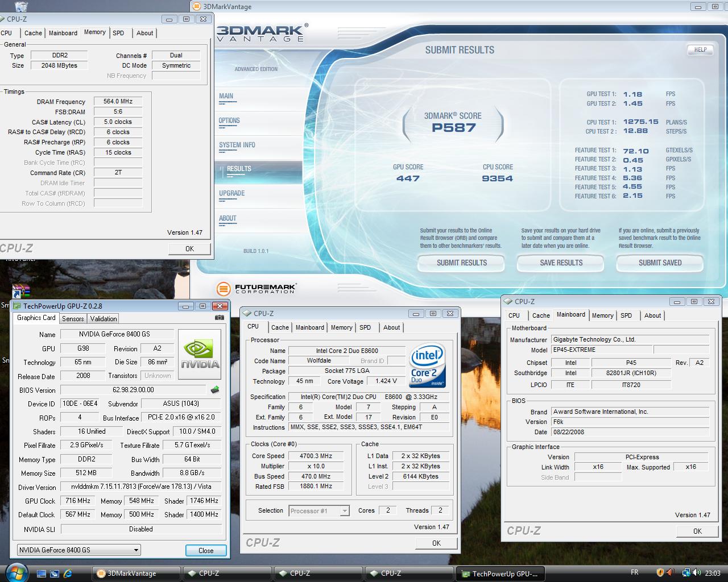Open Memory tab in CPU-Z mainboard window
This screenshot has width=728, height=582.
602,315
